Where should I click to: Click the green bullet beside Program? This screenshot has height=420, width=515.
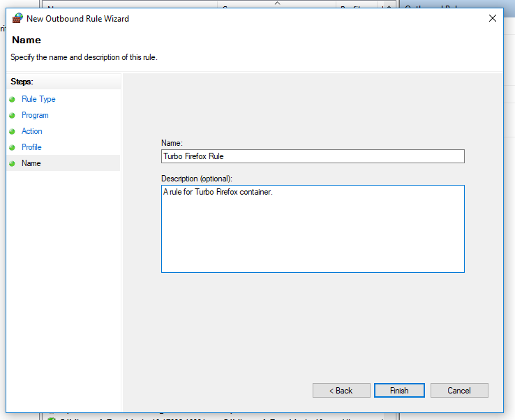12,115
